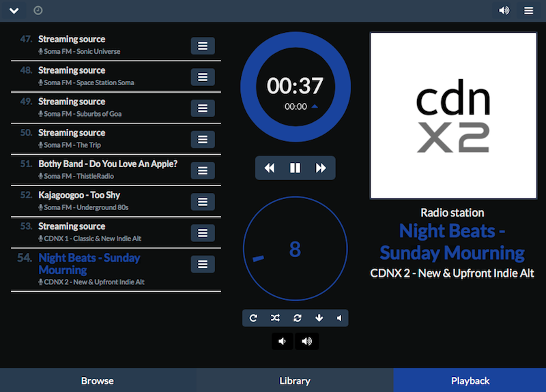Switch to the Browse tab
Image resolution: width=546 pixels, height=392 pixels.
pos(98,380)
